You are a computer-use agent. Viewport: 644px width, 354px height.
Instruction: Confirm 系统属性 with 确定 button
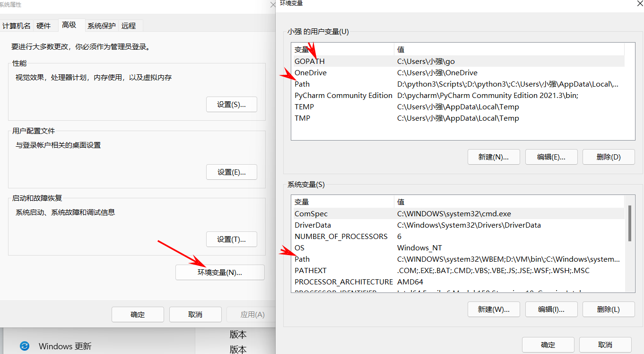tap(138, 315)
